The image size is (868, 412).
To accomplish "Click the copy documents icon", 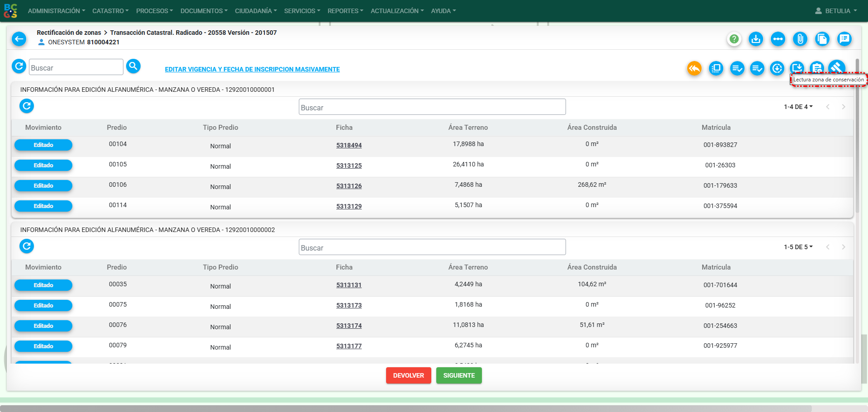I will [822, 39].
